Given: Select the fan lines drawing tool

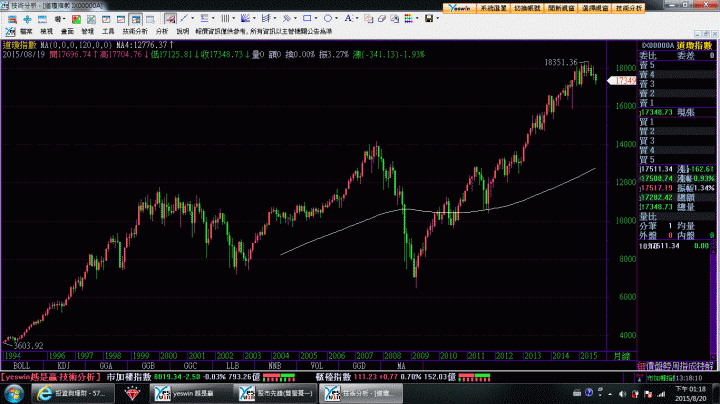Looking at the screenshot, I should 246,18.
